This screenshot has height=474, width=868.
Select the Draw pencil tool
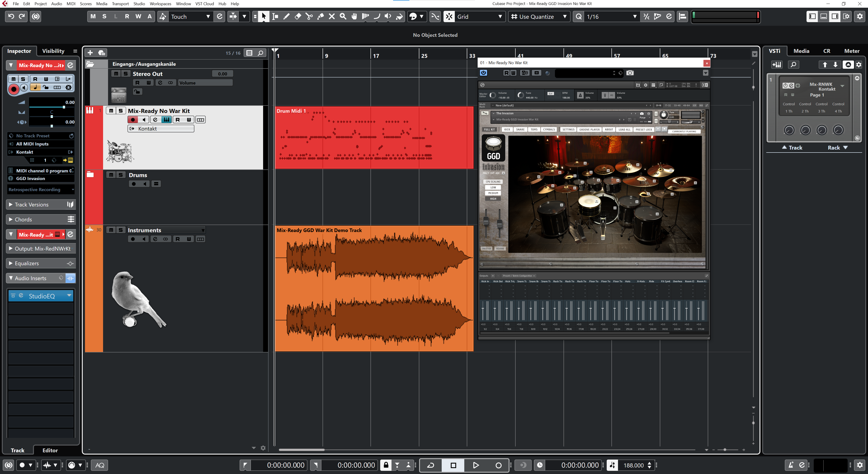pos(286,16)
